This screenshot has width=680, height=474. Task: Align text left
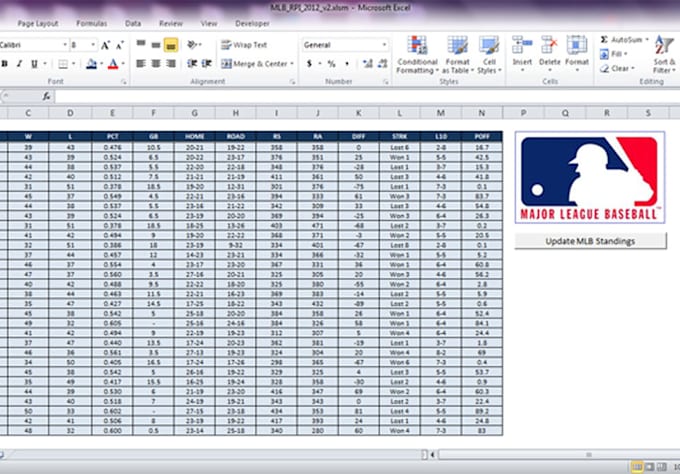pyautogui.click(x=141, y=64)
